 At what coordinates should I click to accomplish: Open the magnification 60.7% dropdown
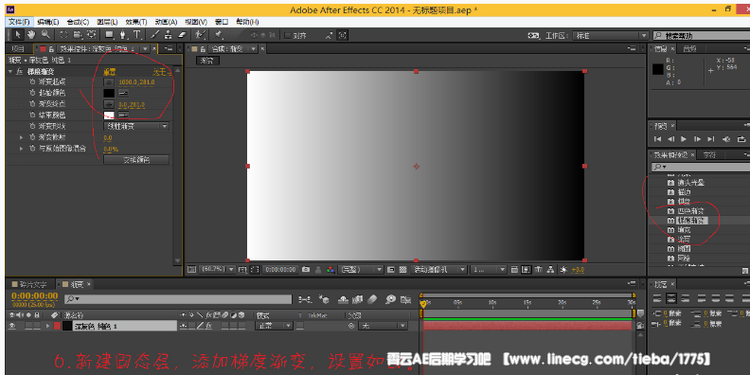216,270
